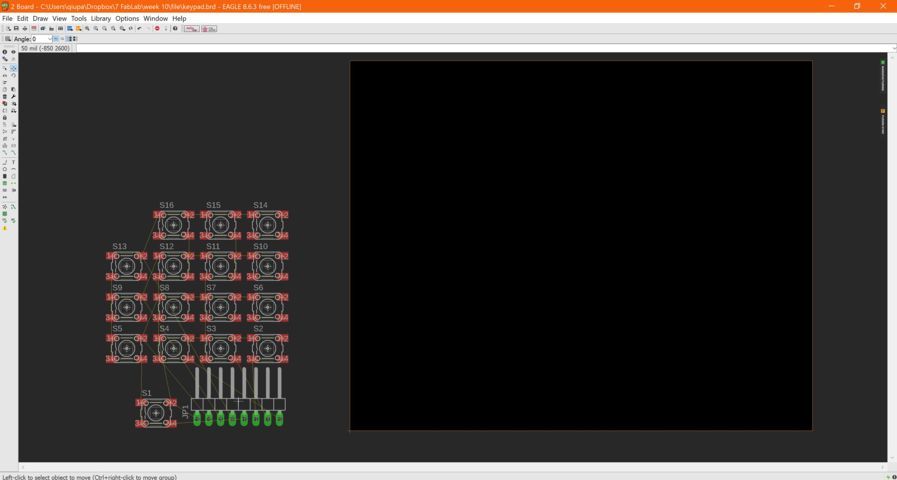Select the Change wrench tool
Image resolution: width=897 pixels, height=480 pixels.
14,97
